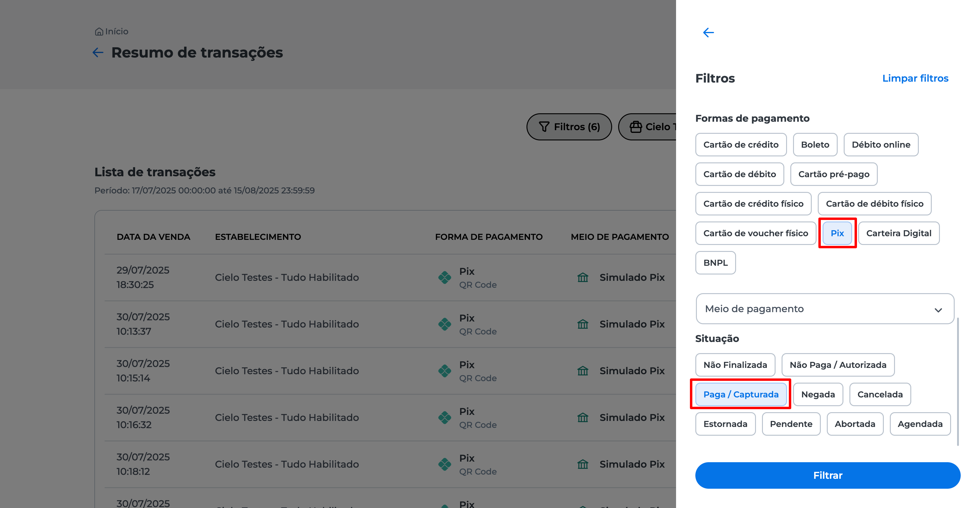
Task: Click Cielo Testes establishment in 18:30:25 row
Action: 287,277
